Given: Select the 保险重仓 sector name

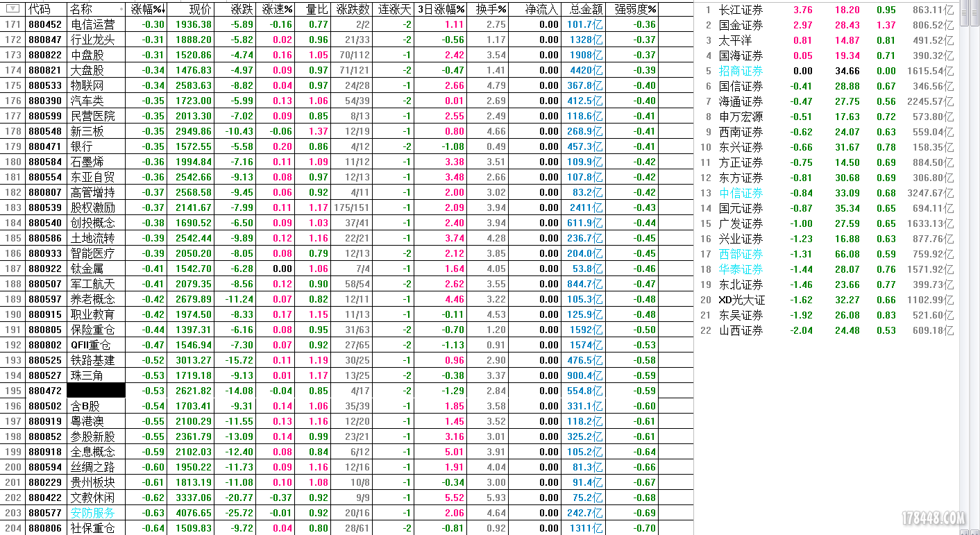Looking at the screenshot, I should 92,330.
